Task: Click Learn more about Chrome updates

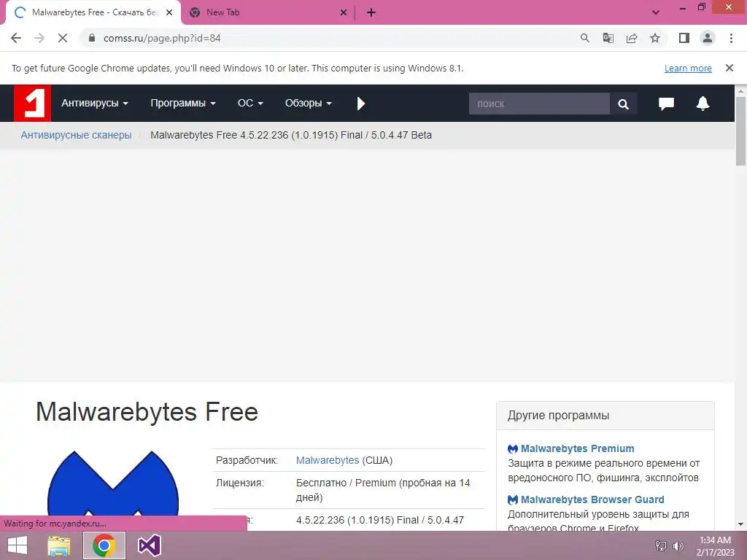Action: tap(688, 68)
